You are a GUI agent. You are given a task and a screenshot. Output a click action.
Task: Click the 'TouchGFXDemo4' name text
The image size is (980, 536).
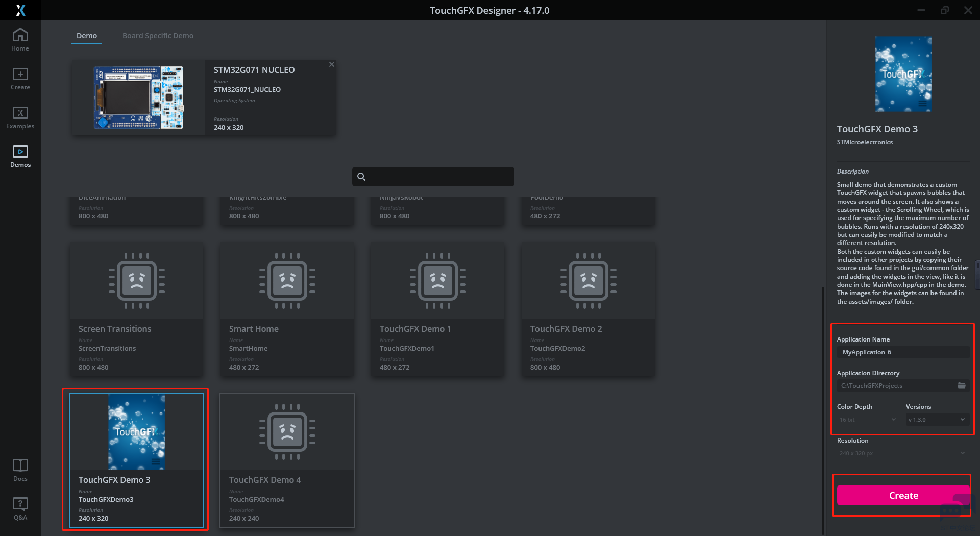click(x=256, y=499)
